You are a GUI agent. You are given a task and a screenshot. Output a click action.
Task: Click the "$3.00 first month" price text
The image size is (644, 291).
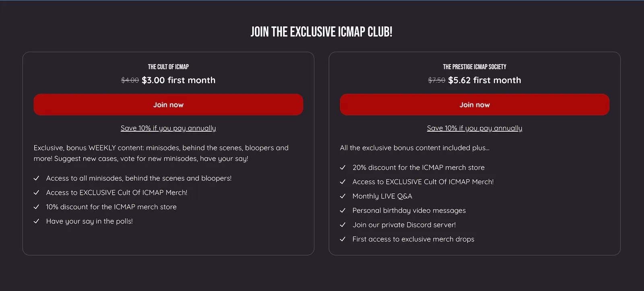[178, 80]
